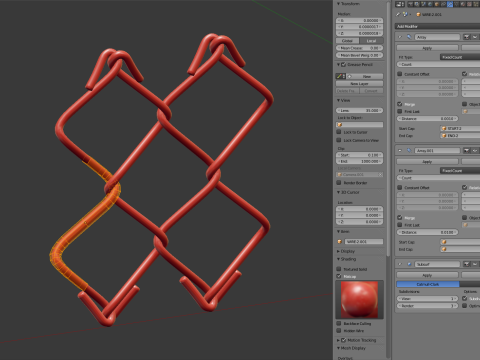Enable Lock Camera to View checkbox

click(x=339, y=140)
